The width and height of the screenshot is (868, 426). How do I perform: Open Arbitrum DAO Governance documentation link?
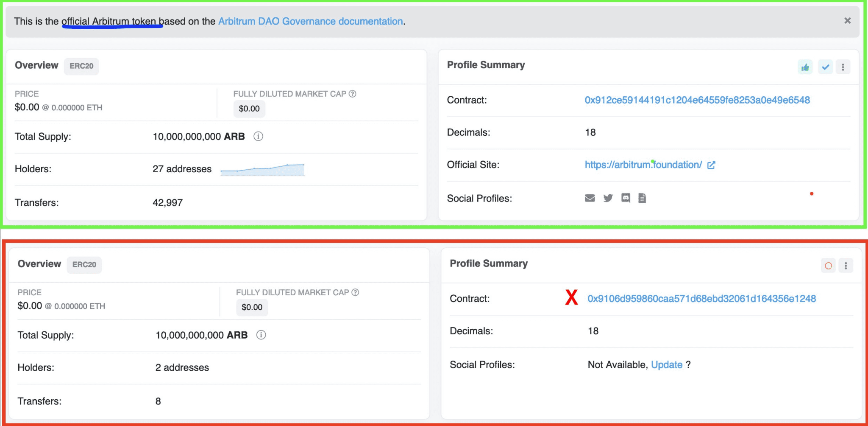pos(311,21)
